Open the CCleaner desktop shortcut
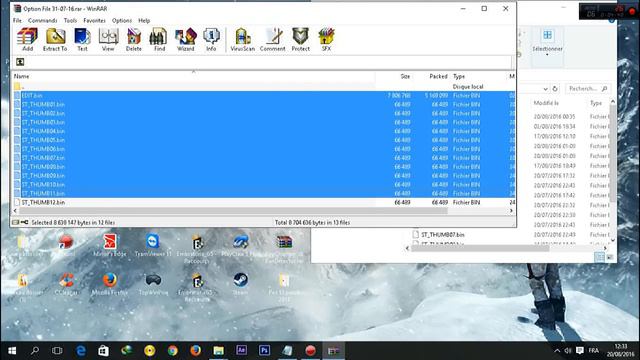This screenshot has width=640, height=360. tap(66, 284)
